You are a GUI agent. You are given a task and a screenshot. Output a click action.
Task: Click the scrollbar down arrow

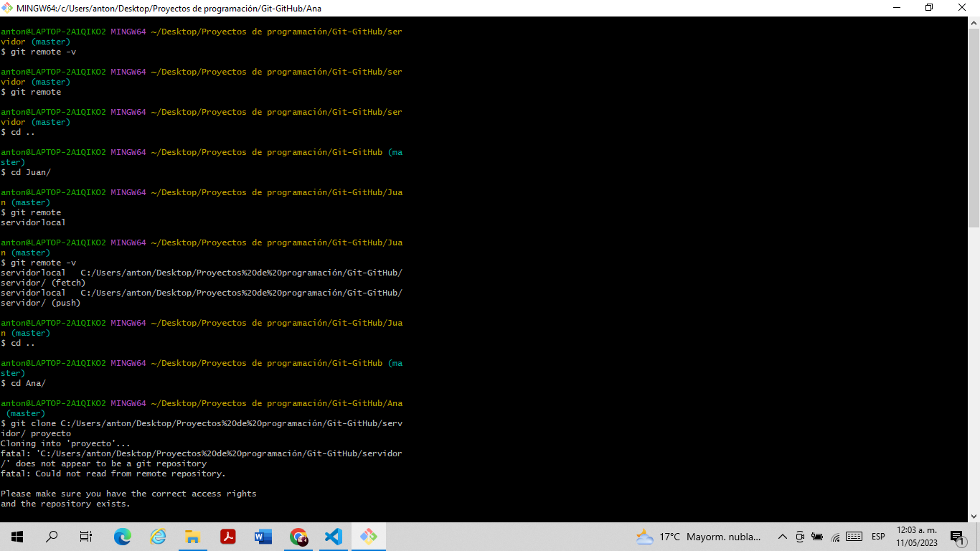coord(974,516)
